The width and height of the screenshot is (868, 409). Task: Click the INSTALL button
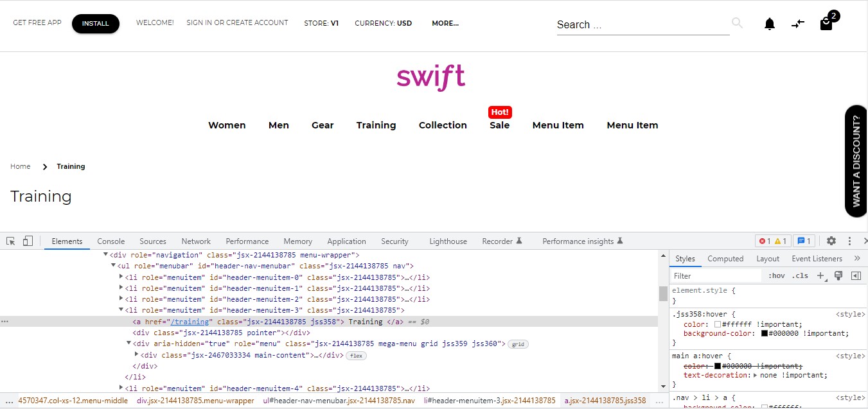[x=96, y=23]
